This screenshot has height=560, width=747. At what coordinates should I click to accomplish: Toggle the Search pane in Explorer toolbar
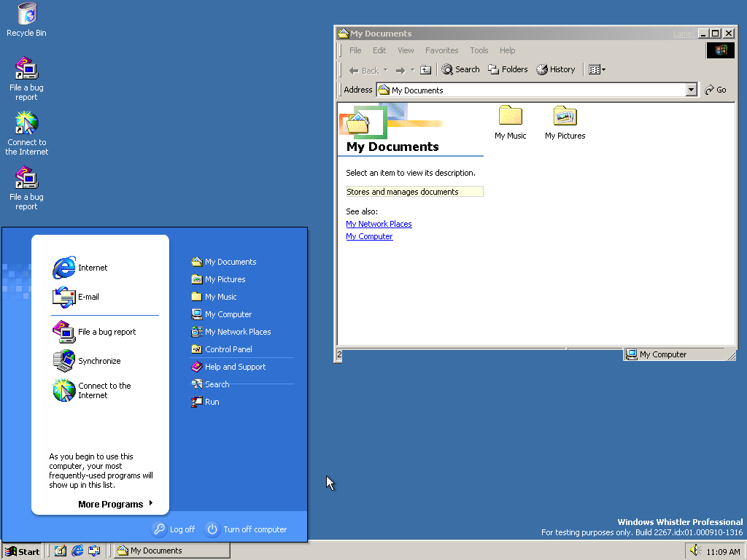[x=460, y=70]
